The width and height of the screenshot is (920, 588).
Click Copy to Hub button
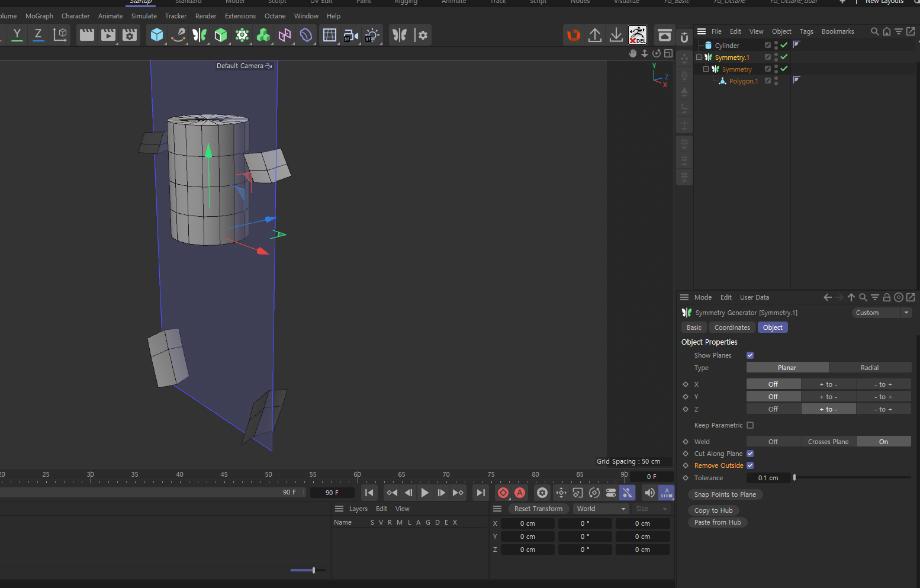click(713, 510)
